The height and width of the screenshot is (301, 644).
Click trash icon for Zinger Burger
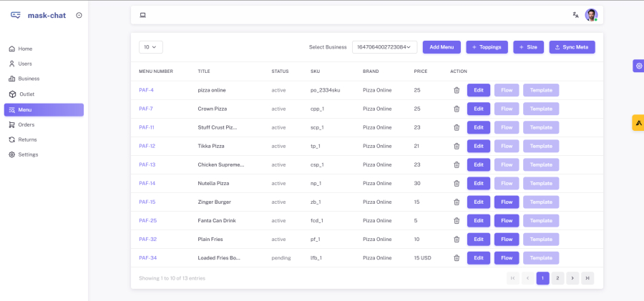(x=457, y=202)
